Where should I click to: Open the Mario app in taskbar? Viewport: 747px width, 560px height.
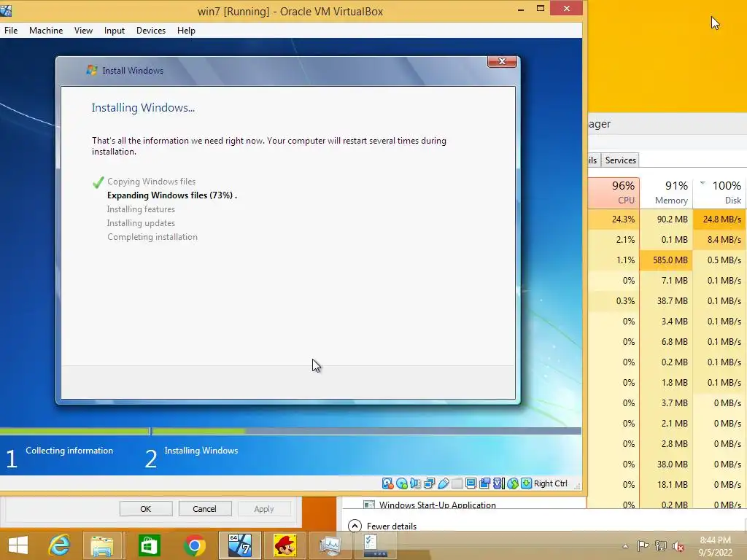tap(285, 545)
